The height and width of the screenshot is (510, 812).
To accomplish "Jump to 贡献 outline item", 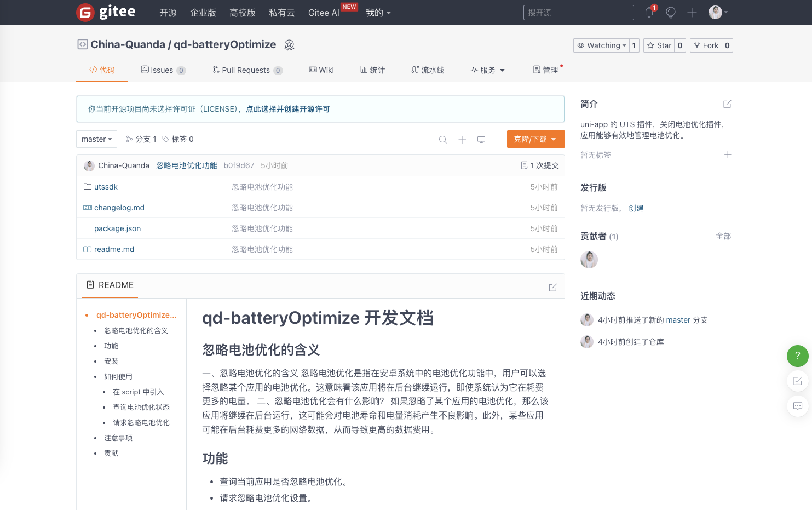I will click(111, 453).
